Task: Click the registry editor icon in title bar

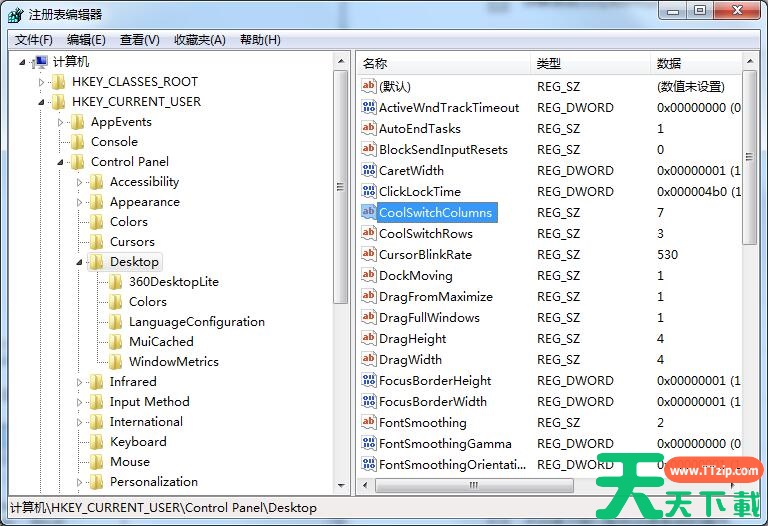Action: 16,15
